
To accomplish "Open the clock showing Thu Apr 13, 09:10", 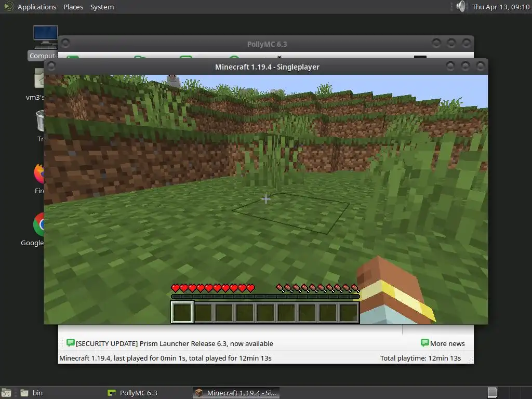I will point(500,7).
